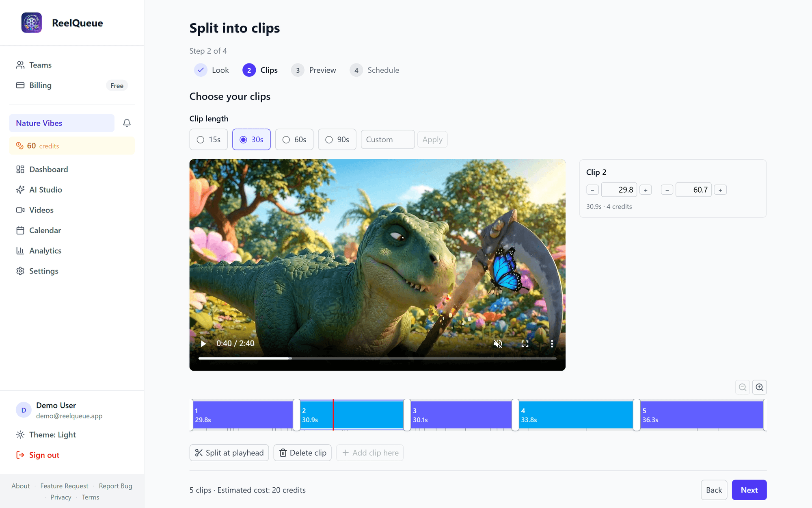Image resolution: width=812 pixels, height=508 pixels.
Task: Increase Clip 2 end time
Action: [720, 190]
